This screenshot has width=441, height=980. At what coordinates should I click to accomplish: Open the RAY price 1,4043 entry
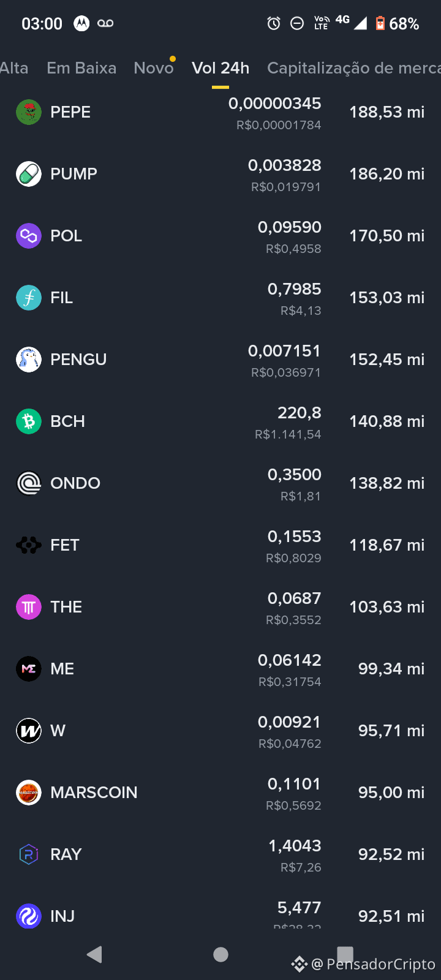(295, 846)
